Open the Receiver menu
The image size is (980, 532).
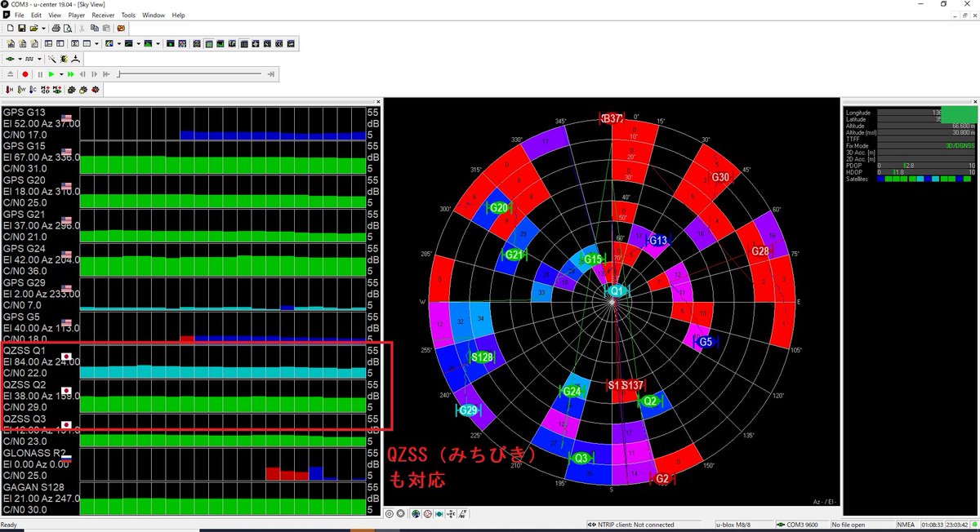tap(103, 16)
